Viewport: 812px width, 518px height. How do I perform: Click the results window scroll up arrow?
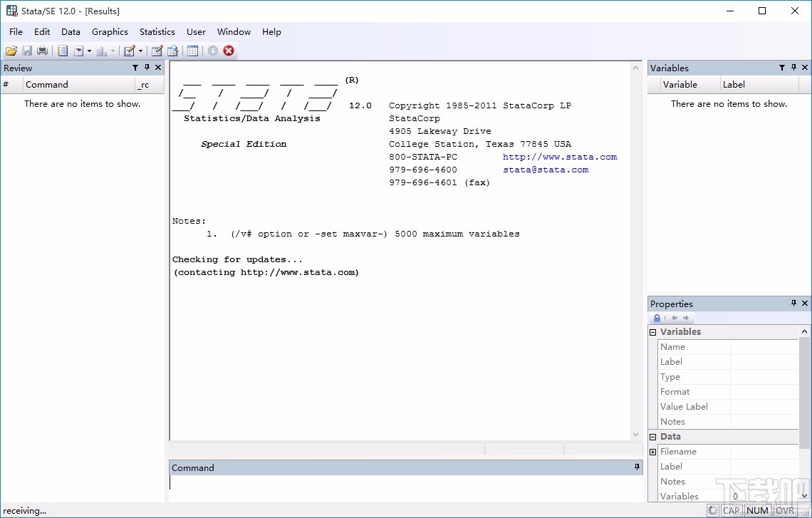(x=636, y=68)
